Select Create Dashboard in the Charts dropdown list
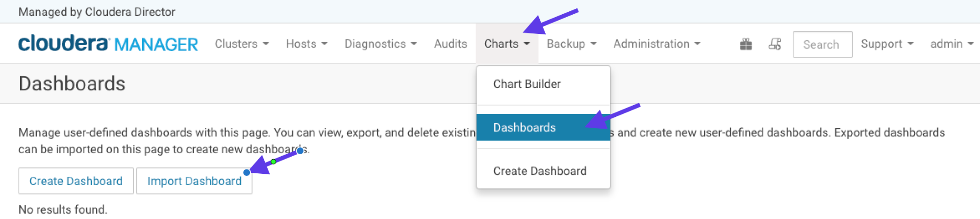 540,171
